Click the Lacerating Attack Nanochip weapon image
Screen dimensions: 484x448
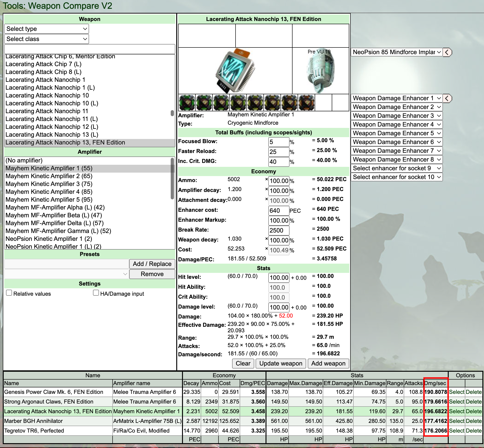coord(235,71)
